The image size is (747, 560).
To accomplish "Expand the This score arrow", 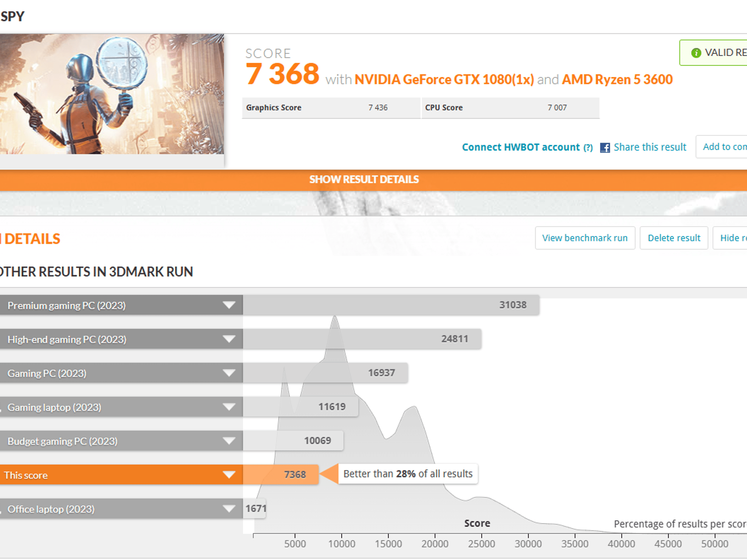I will coord(229,475).
